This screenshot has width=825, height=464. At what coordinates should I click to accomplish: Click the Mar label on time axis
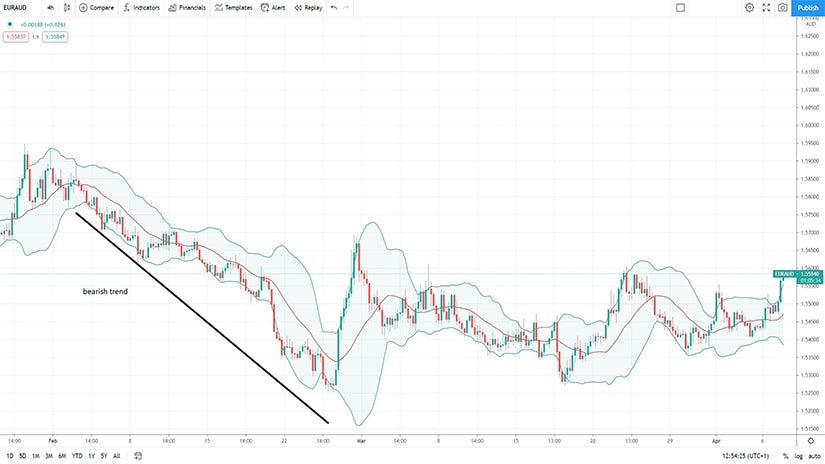[361, 441]
